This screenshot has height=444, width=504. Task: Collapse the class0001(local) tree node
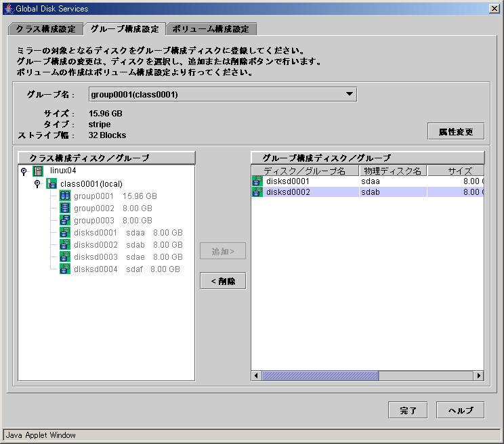38,184
